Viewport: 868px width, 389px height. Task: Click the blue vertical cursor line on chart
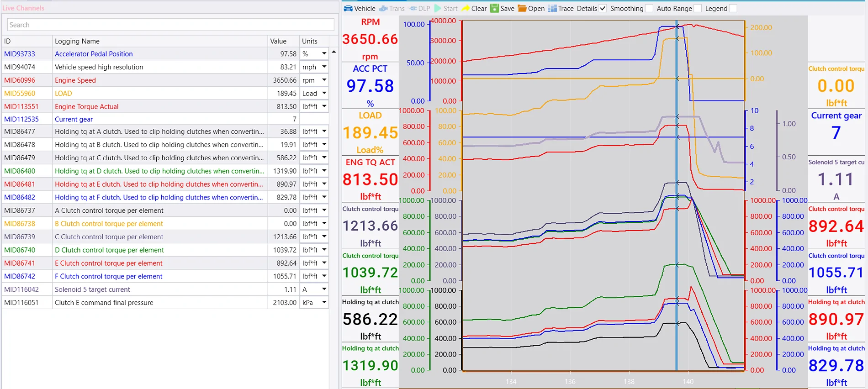point(677,228)
